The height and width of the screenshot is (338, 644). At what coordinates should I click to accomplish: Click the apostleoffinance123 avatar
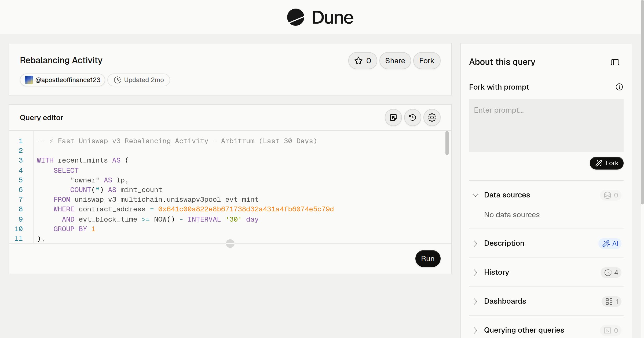click(29, 80)
